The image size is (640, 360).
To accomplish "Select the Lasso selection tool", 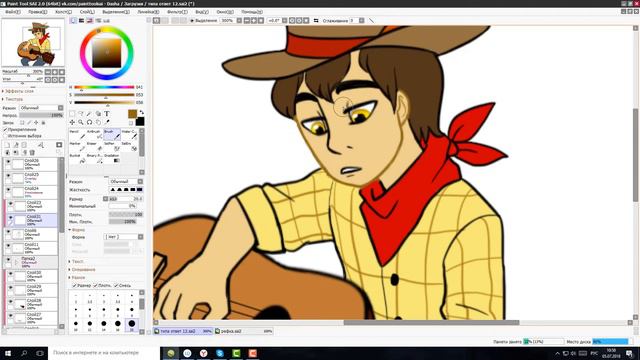I will coord(81,113).
